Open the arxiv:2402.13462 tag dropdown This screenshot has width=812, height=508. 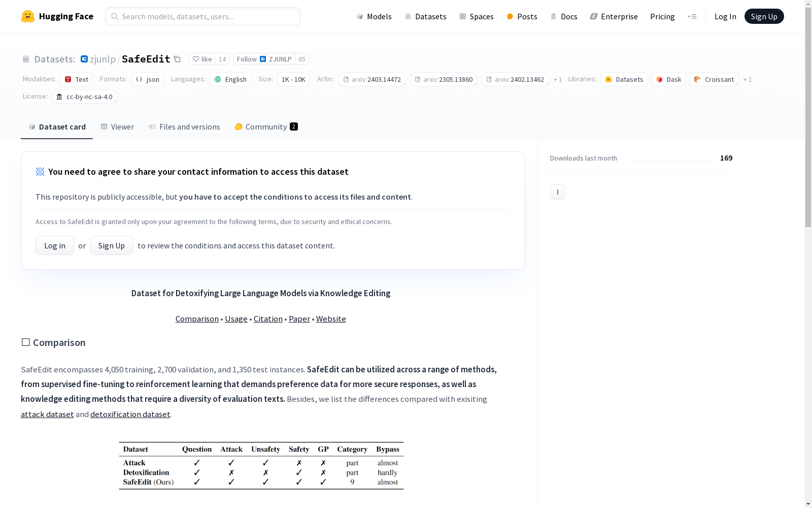[515, 79]
